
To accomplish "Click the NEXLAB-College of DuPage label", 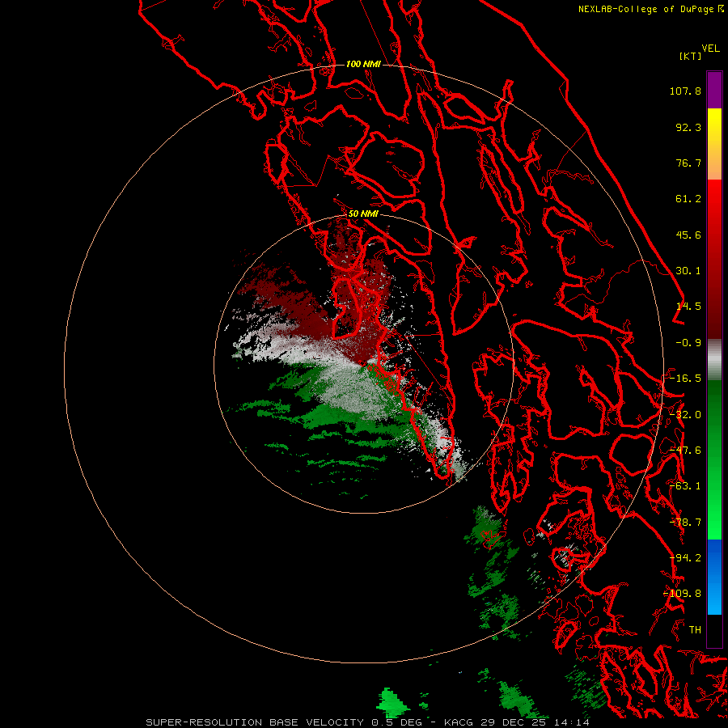I will coord(645,9).
